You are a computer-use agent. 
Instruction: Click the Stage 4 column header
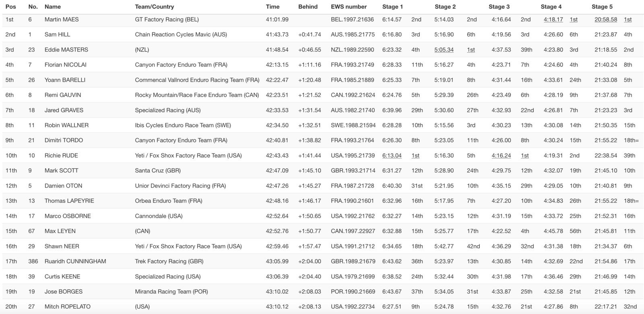pos(551,6)
